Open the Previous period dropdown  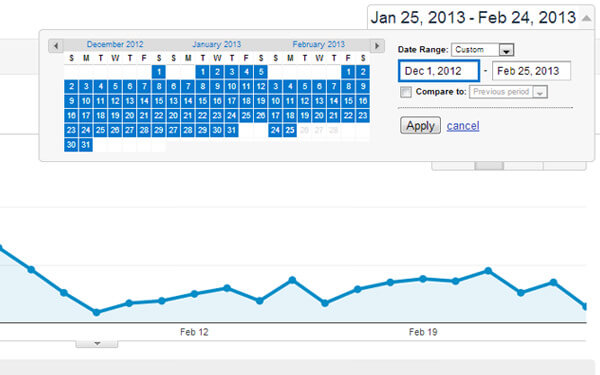click(508, 92)
